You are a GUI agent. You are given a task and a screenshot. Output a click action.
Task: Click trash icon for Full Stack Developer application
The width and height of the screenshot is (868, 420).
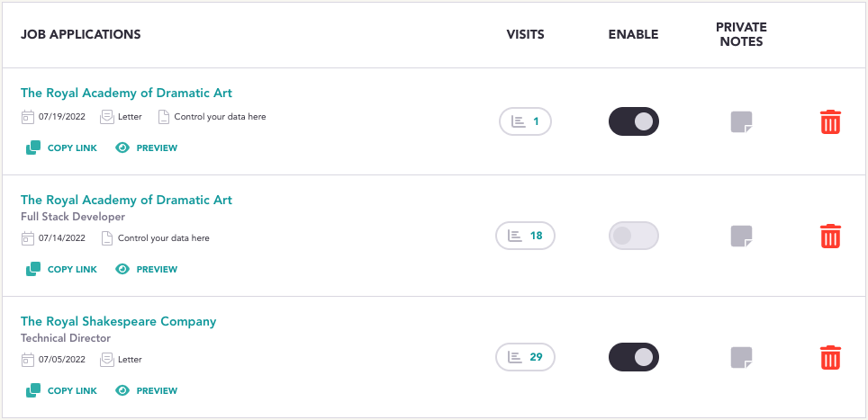(830, 236)
